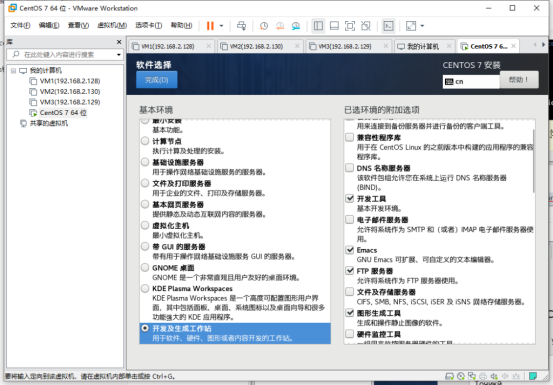Open the 查看(V) menu
This screenshot has width=553, height=385.
coord(78,25)
